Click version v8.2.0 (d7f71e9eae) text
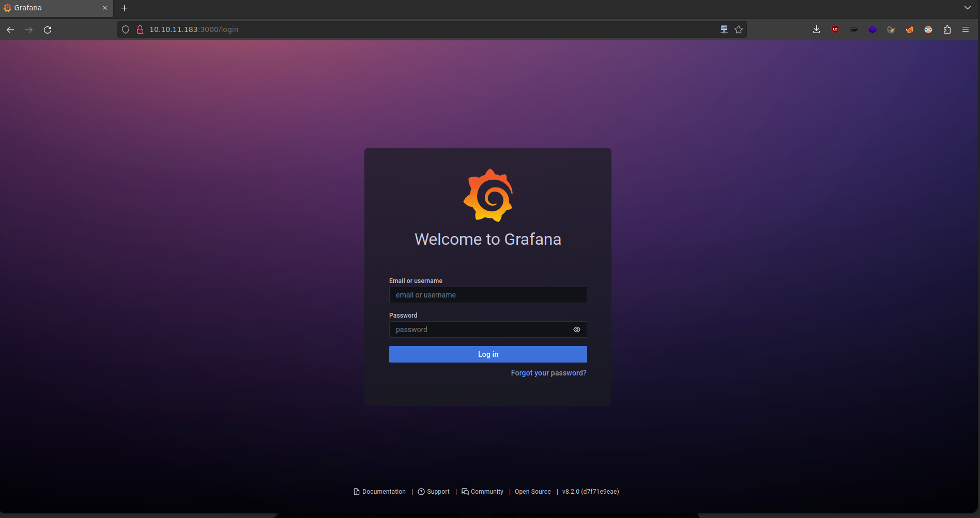 pyautogui.click(x=591, y=492)
